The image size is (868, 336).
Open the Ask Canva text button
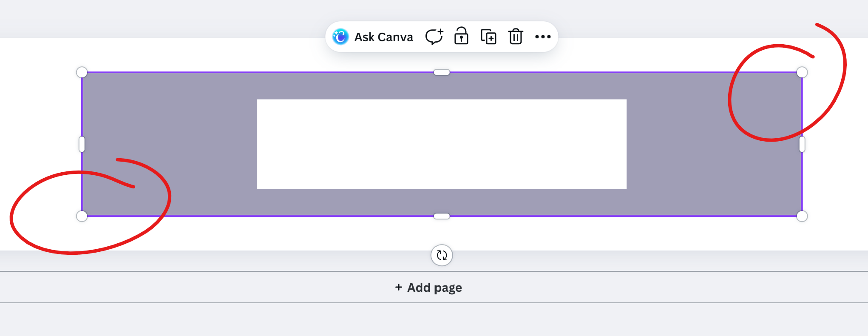[383, 37]
